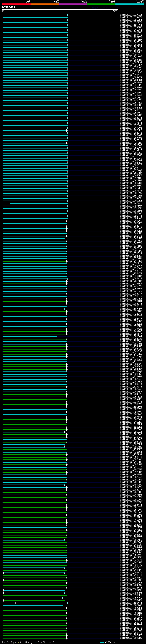146x644 pixels.
Task: Select hit label UniRef100_Q58L80
Action: [131, 67]
